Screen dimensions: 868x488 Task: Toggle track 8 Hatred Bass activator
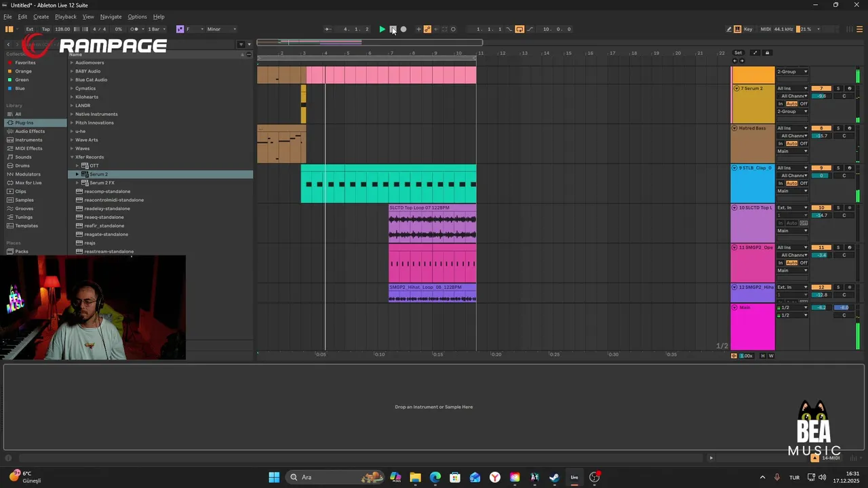[821, 128]
